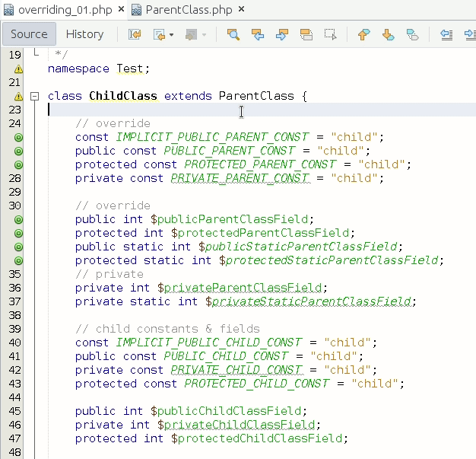This screenshot has width=476, height=459.
Task: Close the ParentClass.php tab
Action: point(241,9)
